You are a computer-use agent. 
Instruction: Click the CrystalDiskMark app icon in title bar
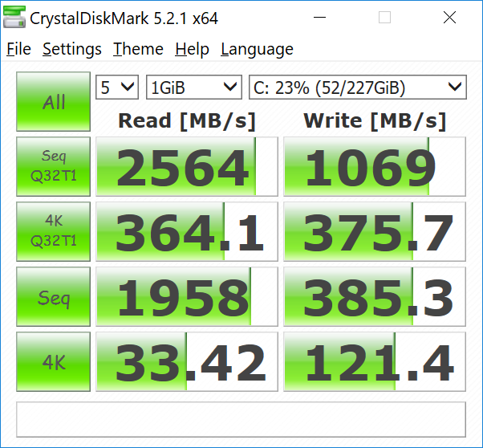pos(14,18)
